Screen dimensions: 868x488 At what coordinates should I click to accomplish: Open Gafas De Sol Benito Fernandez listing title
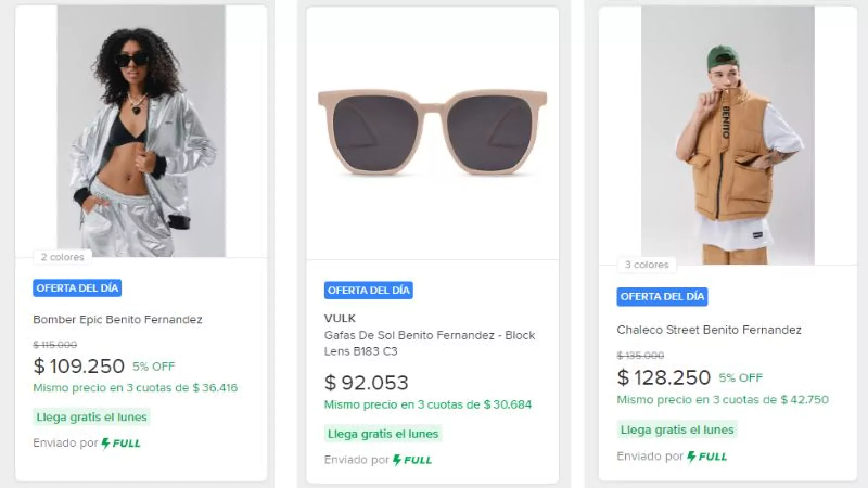tap(430, 343)
